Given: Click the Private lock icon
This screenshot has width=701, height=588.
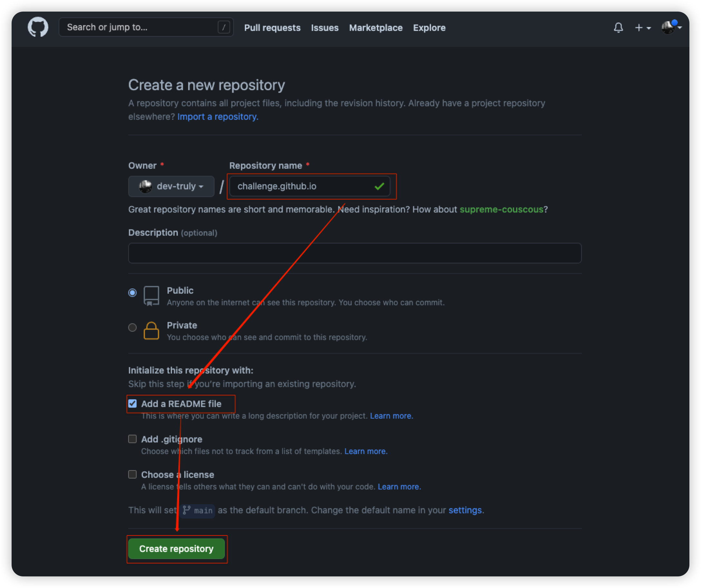Looking at the screenshot, I should 151,331.
